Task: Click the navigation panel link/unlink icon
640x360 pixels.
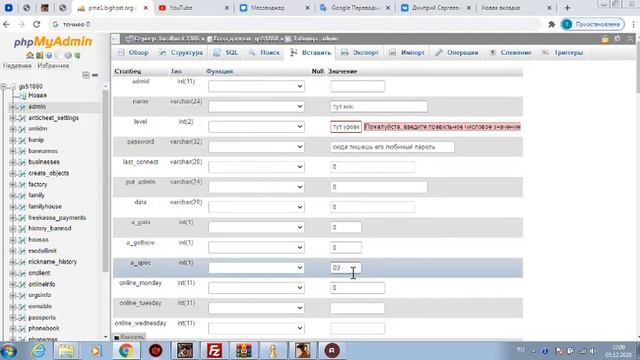Action: click(95, 75)
